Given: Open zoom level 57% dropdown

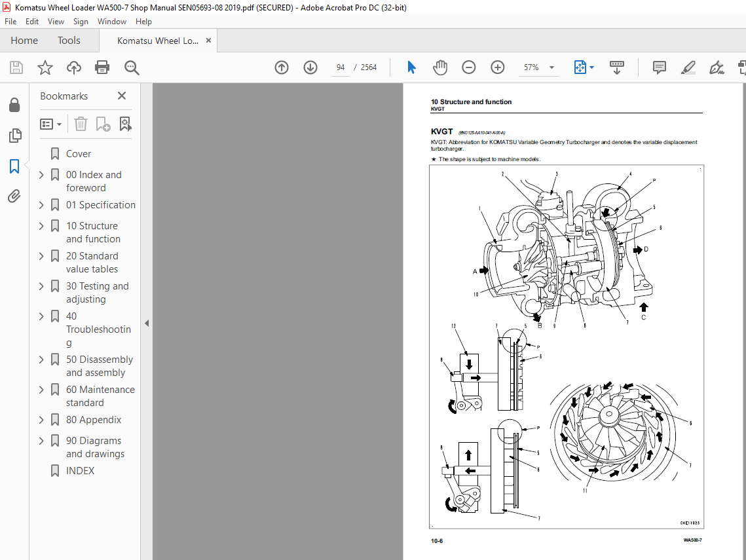Looking at the screenshot, I should (x=552, y=67).
